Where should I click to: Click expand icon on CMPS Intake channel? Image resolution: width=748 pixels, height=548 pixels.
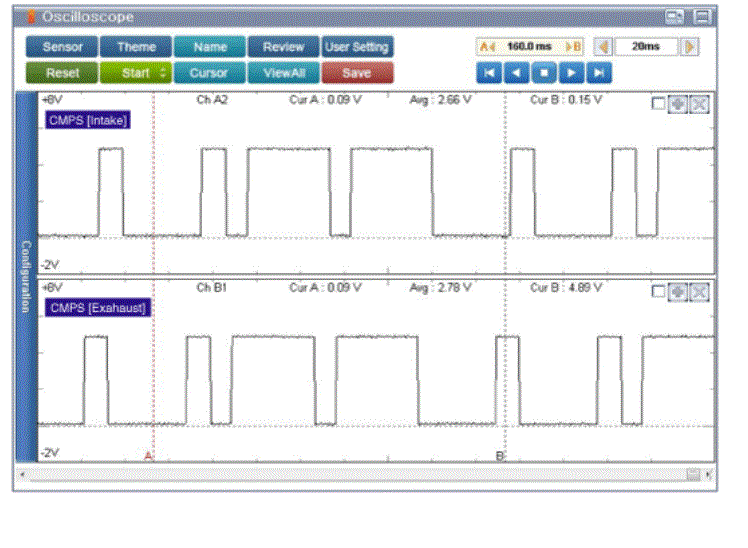point(700,104)
